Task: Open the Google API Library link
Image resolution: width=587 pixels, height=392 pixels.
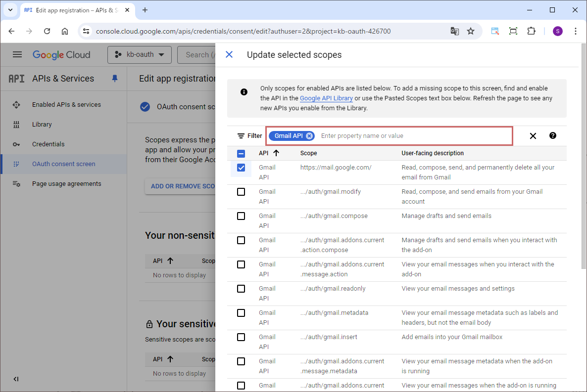Action: click(326, 98)
